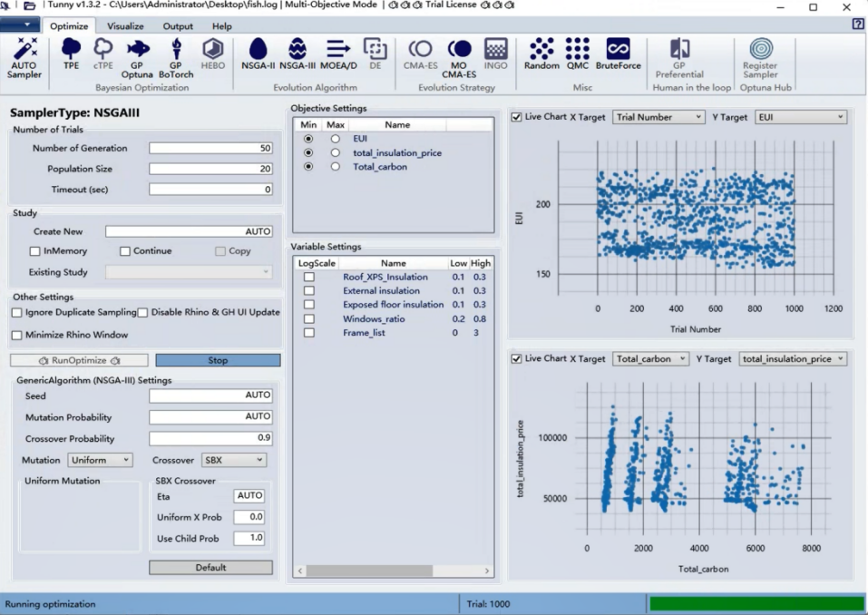Click the RunOptimize button
The width and height of the screenshot is (868, 615).
tap(79, 360)
